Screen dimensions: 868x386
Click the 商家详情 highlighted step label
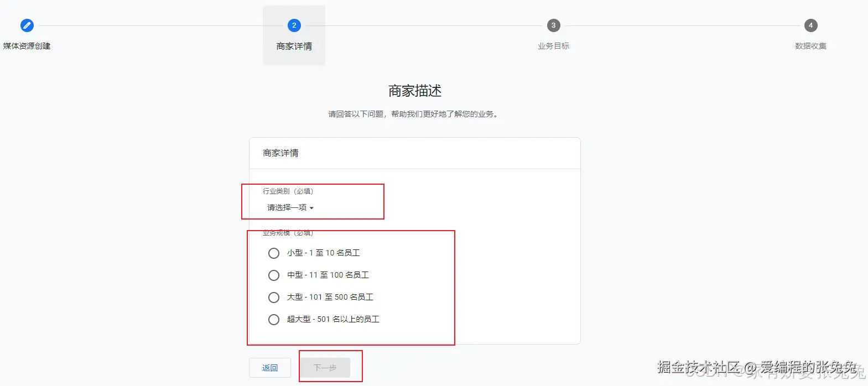(294, 46)
